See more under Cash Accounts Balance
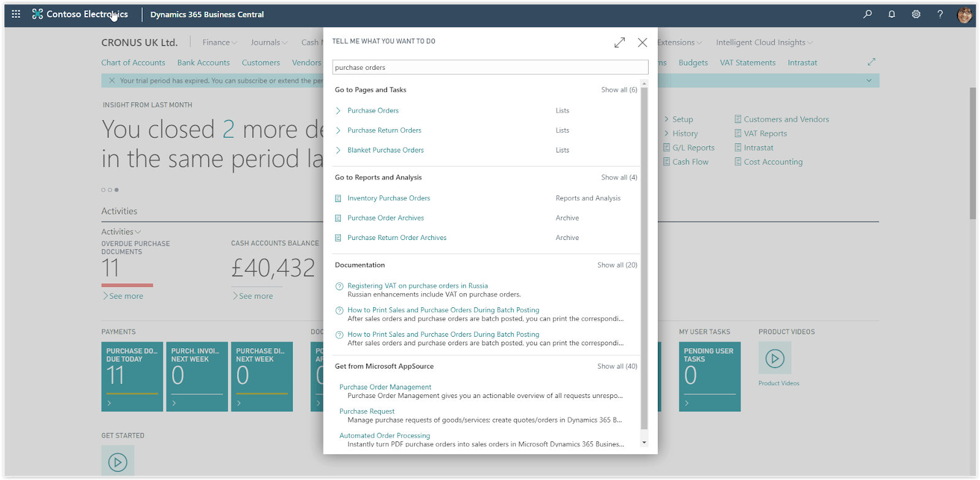980x480 pixels. tap(253, 296)
